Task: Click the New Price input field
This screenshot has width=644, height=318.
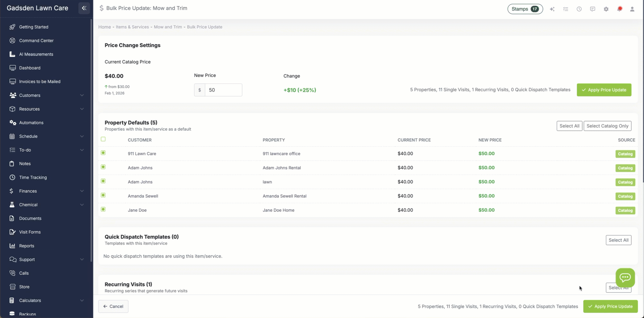Action: 223,90
